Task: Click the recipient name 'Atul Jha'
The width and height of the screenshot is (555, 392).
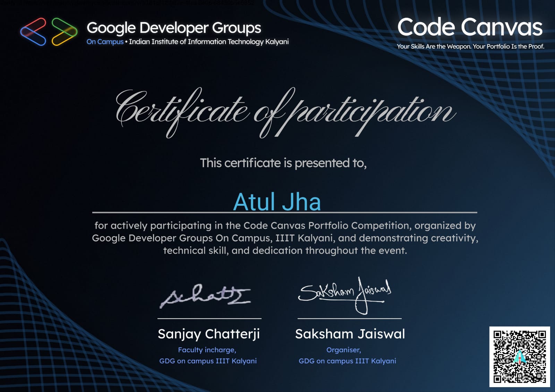Action: [277, 202]
